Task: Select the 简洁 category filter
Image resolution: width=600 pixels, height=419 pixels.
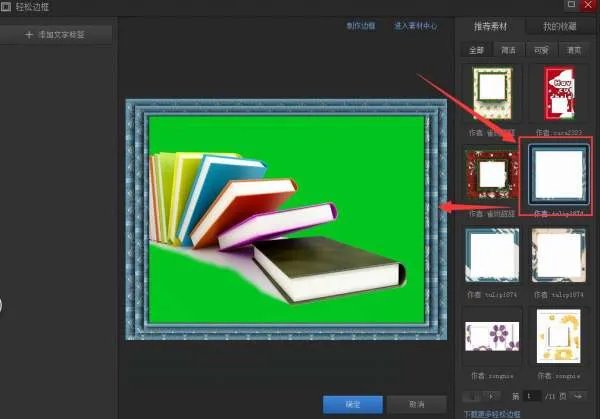Action: coord(508,50)
